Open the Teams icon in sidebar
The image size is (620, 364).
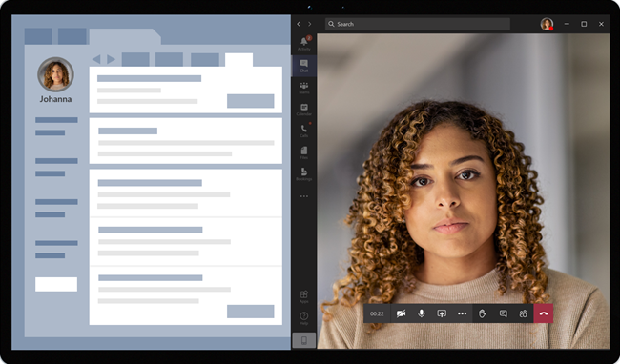(x=303, y=88)
